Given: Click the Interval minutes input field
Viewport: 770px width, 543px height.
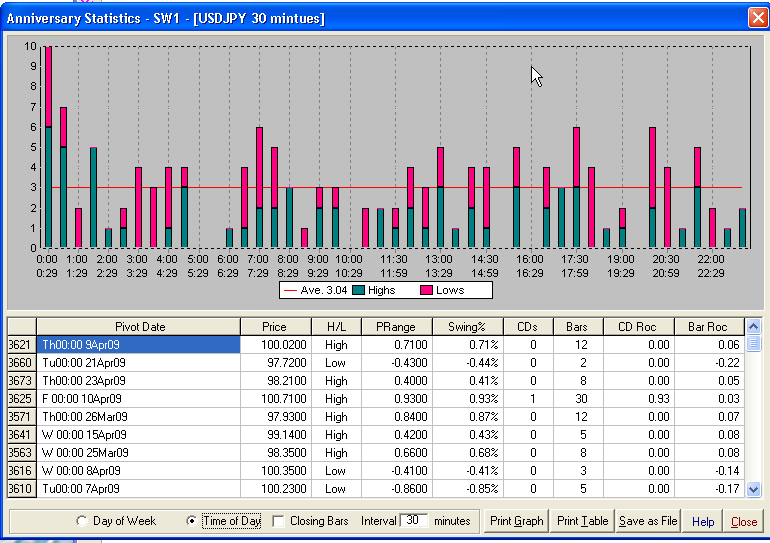Looking at the screenshot, I should (x=414, y=521).
